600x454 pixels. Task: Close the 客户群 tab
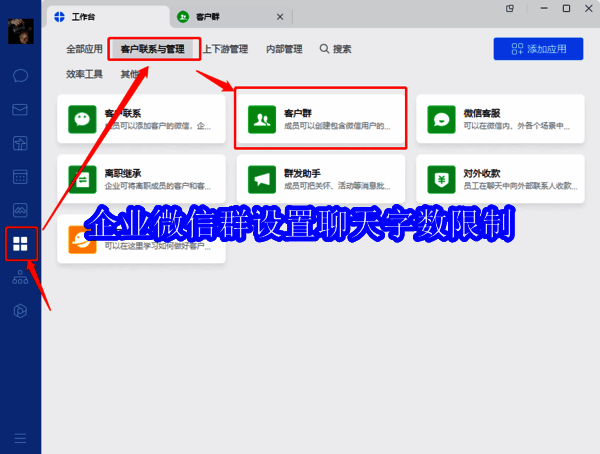pyautogui.click(x=280, y=17)
